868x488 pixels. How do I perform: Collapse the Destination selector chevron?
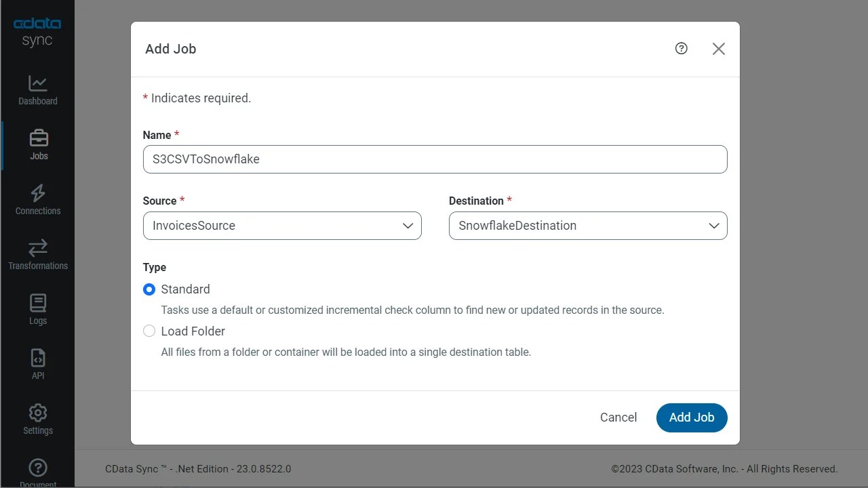[713, 226]
